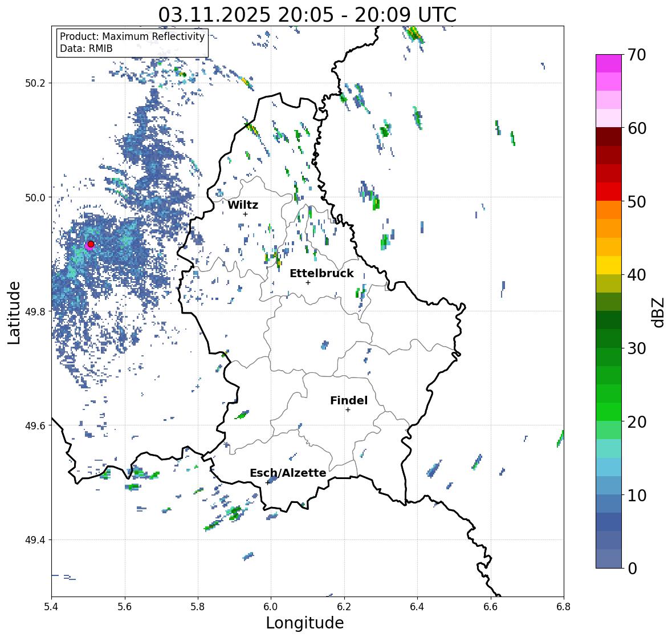Click the colorbar label 60
This screenshot has width=672, height=637.
637,128
